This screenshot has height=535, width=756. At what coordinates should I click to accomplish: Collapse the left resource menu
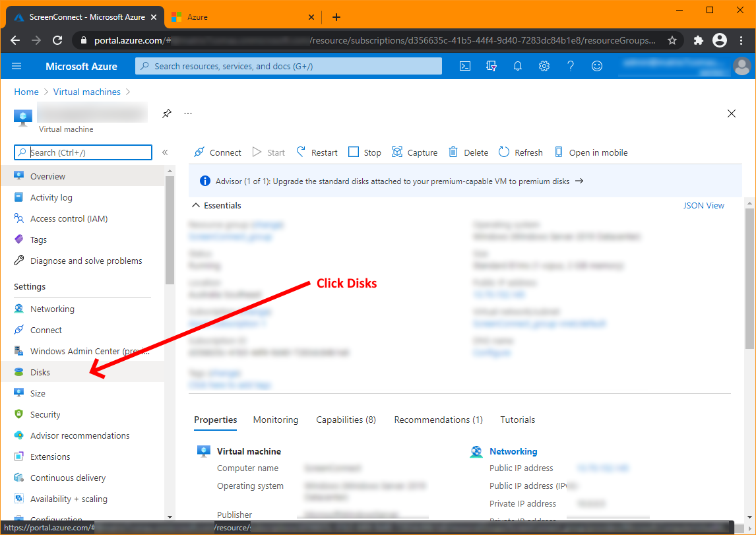[166, 152]
